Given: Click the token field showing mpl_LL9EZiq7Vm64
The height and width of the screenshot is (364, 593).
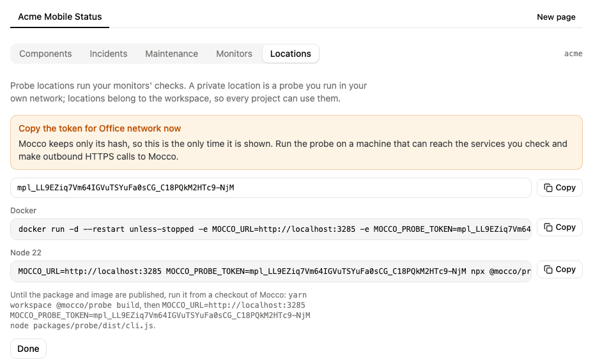Looking at the screenshot, I should click(271, 188).
